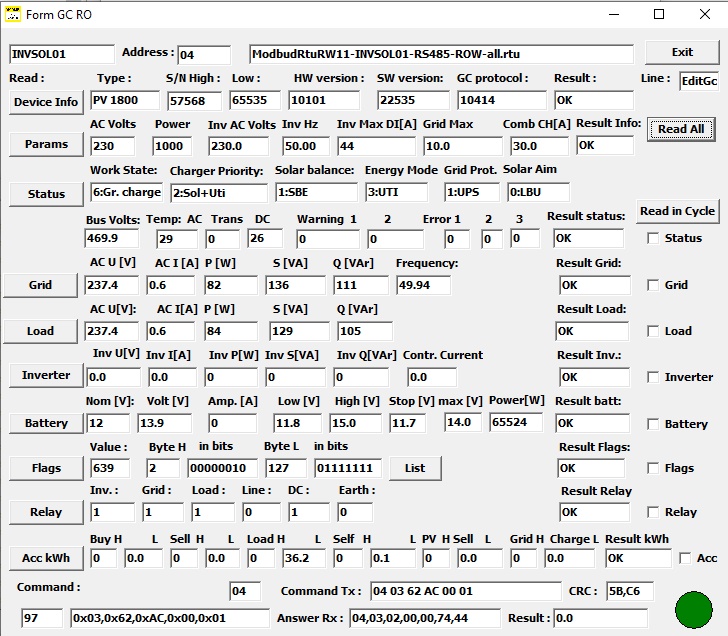
Task: Click the Work State field
Action: tap(126, 192)
